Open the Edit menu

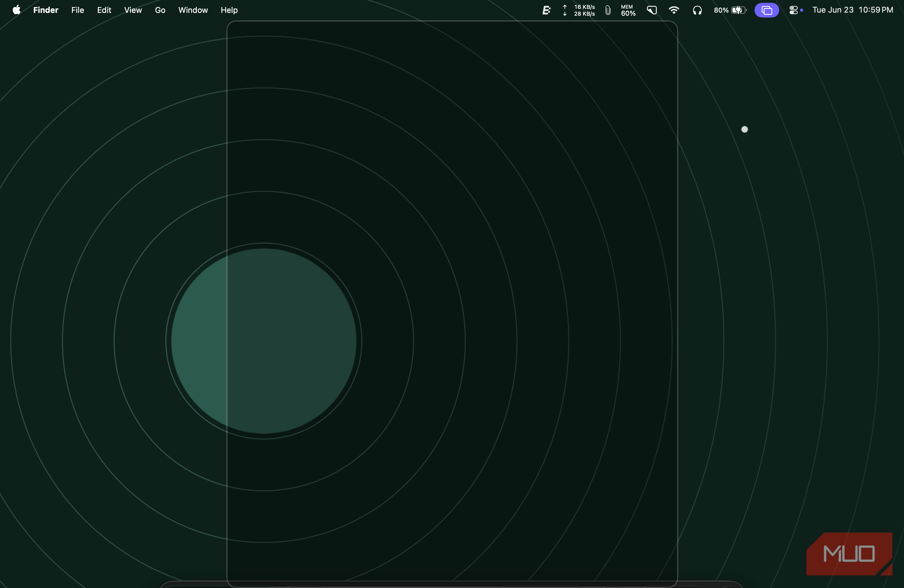104,10
